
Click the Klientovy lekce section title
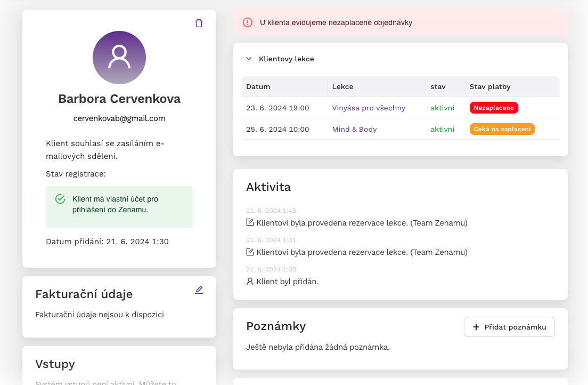287,59
